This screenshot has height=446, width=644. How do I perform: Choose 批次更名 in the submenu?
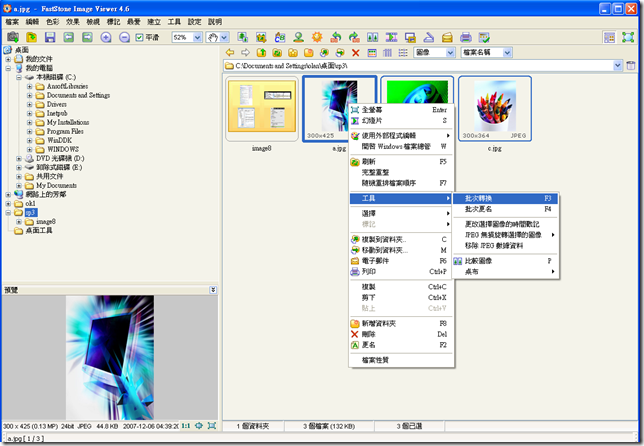[506, 209]
